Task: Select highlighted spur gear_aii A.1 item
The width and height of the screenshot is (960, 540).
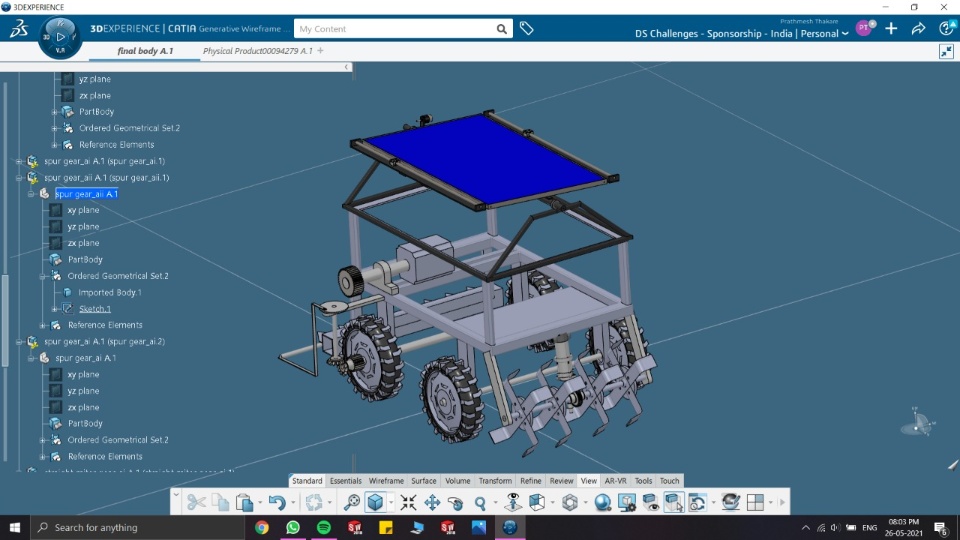Action: (86, 194)
